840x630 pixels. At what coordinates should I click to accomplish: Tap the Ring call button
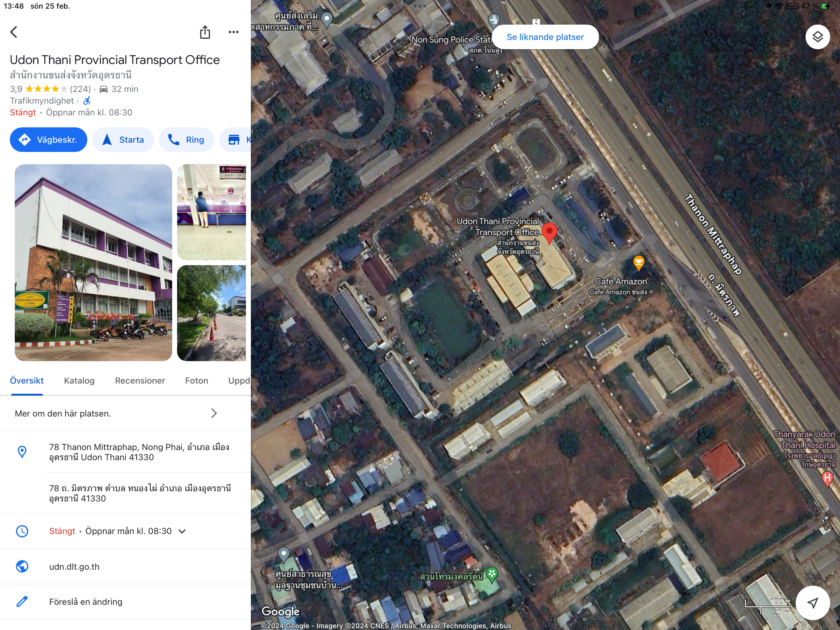click(186, 140)
